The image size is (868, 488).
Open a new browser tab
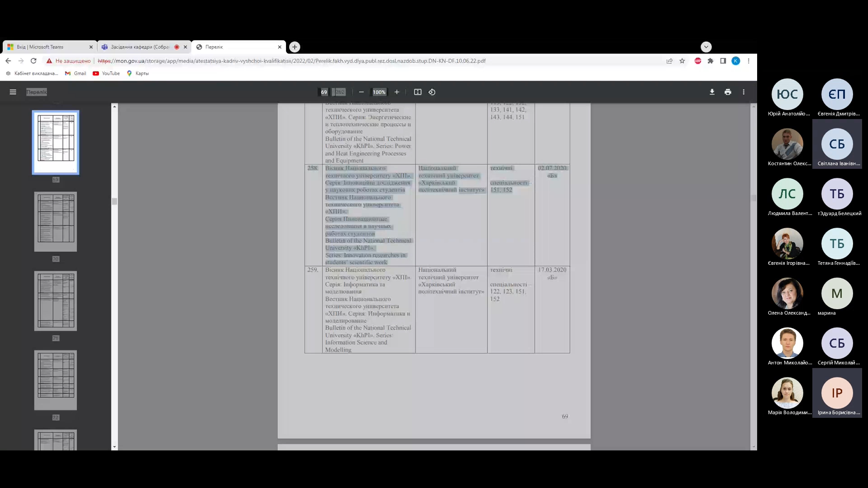click(295, 47)
